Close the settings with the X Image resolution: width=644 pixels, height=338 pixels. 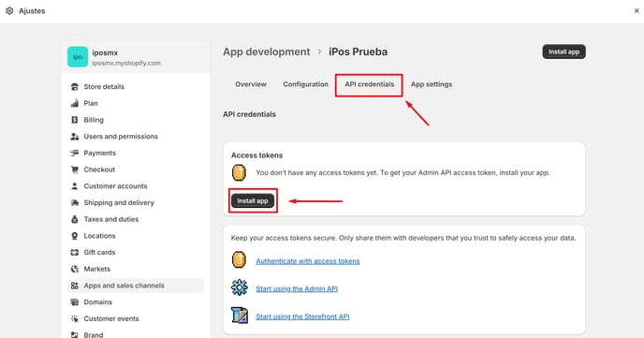637,10
